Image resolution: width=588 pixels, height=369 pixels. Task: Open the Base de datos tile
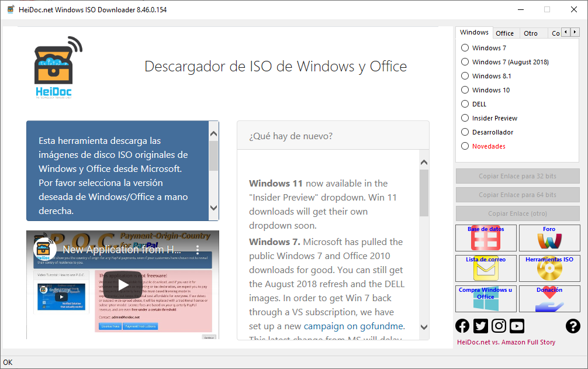(x=485, y=238)
